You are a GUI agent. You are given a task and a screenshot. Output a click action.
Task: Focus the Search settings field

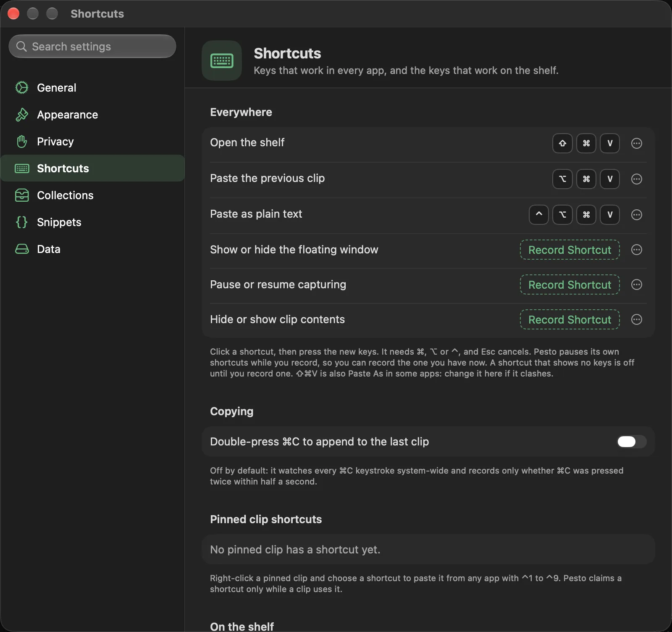[92, 46]
